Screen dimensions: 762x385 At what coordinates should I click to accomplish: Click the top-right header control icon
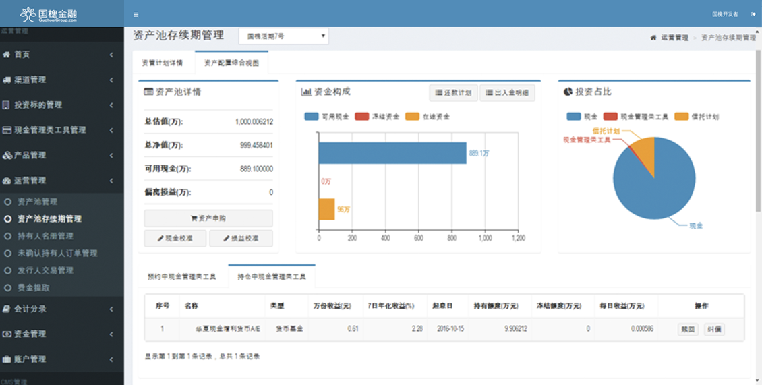(x=753, y=14)
